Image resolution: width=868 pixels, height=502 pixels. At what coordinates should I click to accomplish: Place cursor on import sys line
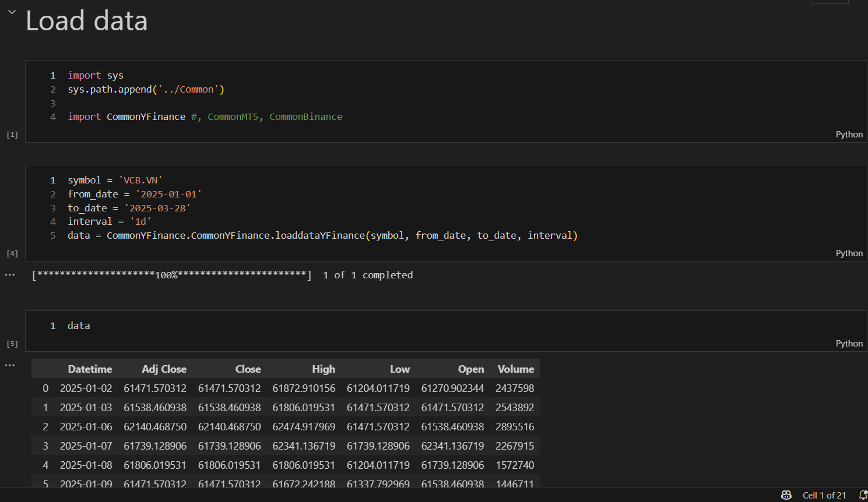point(96,75)
